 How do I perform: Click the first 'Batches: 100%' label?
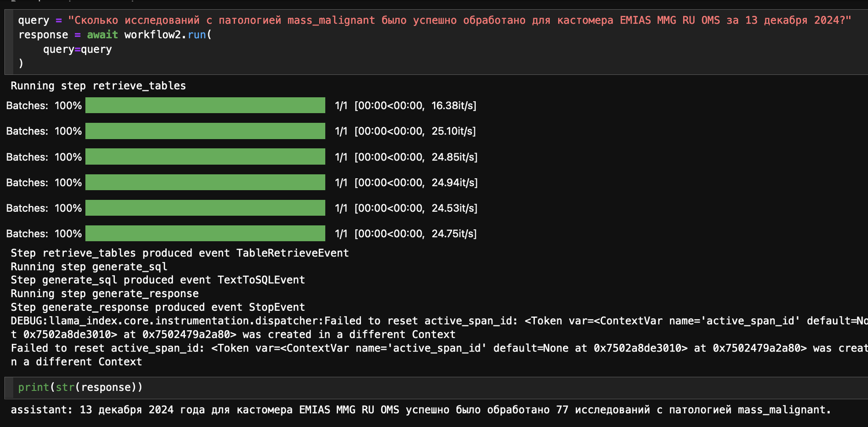[x=44, y=105]
